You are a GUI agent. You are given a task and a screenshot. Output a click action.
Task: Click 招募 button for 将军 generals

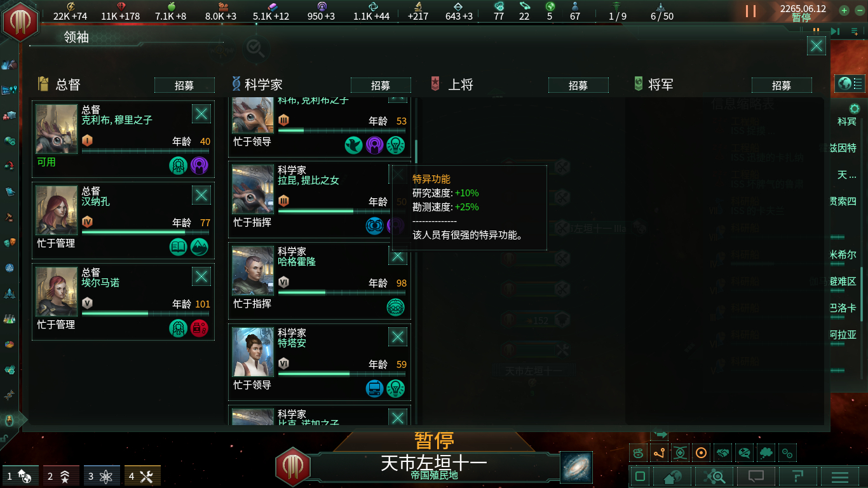click(782, 85)
